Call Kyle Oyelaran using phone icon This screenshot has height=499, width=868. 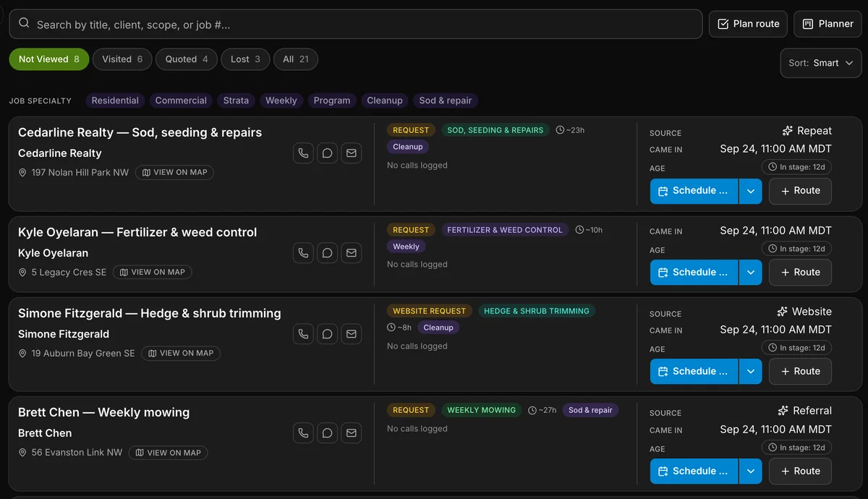tap(304, 253)
